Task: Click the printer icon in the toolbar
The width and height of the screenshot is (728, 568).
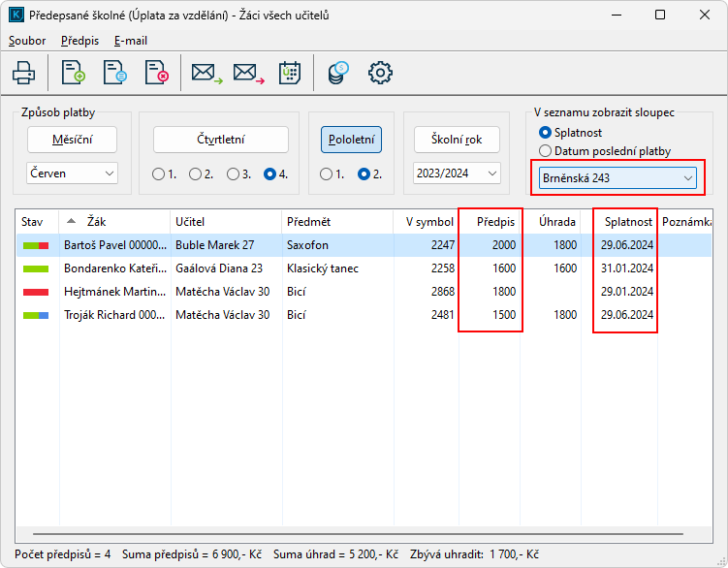Action: [23, 73]
